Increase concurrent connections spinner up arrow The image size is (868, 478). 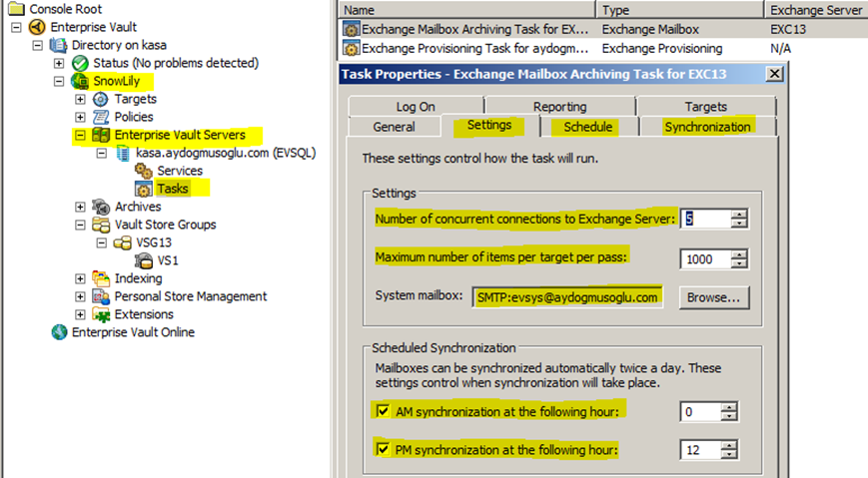coord(739,215)
